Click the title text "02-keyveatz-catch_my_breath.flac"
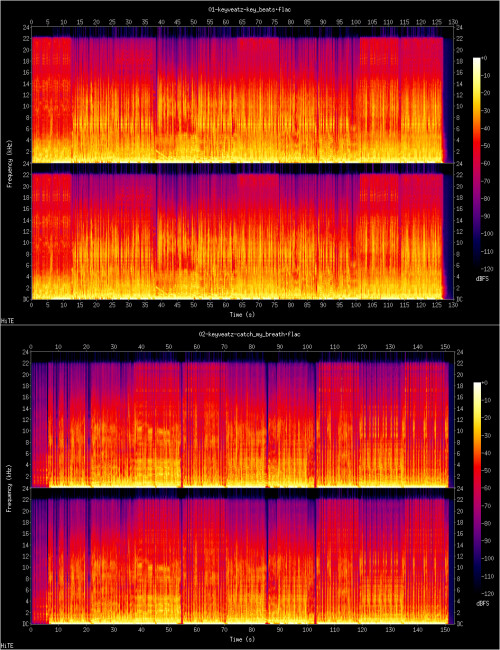This screenshot has width=500, height=650. pyautogui.click(x=249, y=334)
